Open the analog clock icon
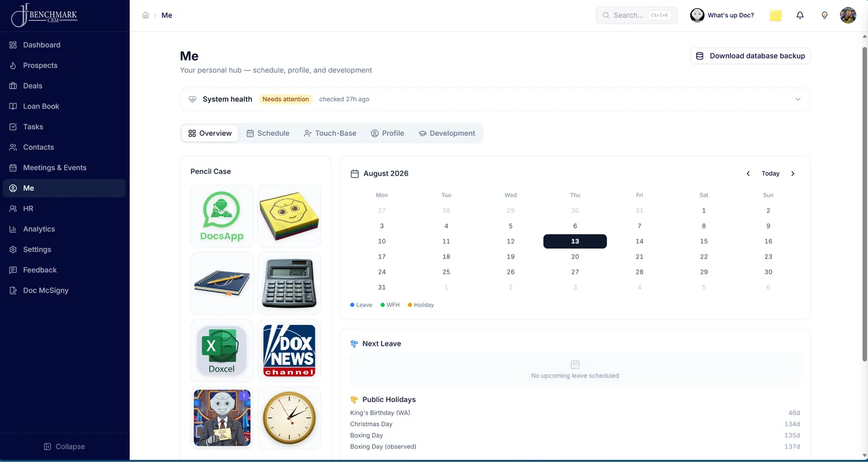Image resolution: width=868 pixels, height=462 pixels. click(x=289, y=418)
